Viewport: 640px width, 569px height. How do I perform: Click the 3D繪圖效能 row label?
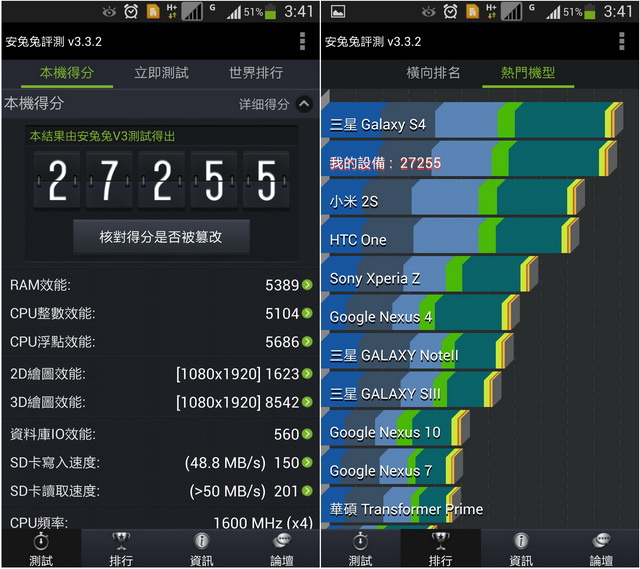pyautogui.click(x=48, y=402)
